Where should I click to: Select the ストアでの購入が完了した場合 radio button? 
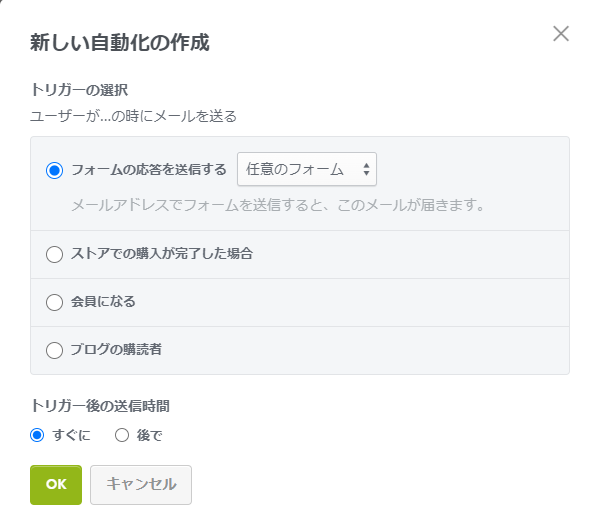(x=54, y=254)
